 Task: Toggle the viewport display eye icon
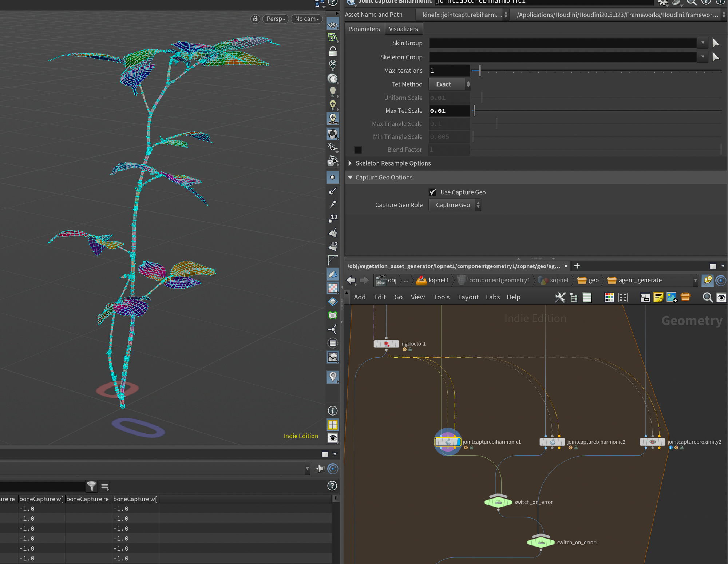click(333, 438)
